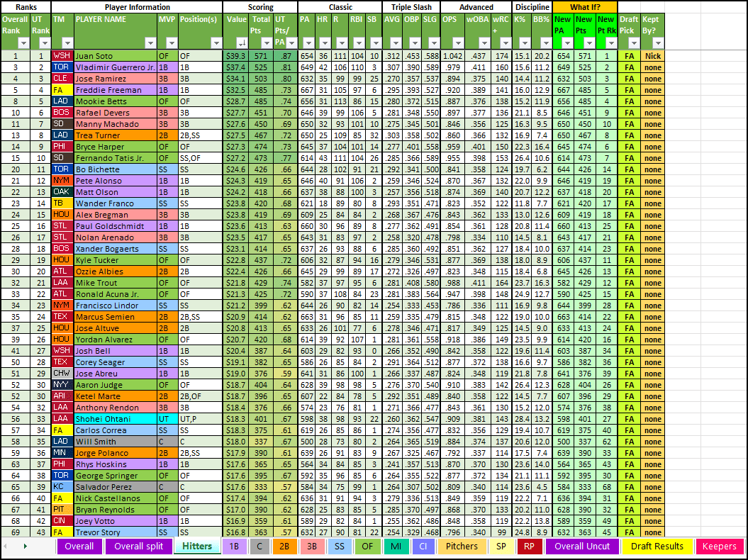The height and width of the screenshot is (560, 748).
Task: Open the RP sheet tab
Action: pos(529,546)
